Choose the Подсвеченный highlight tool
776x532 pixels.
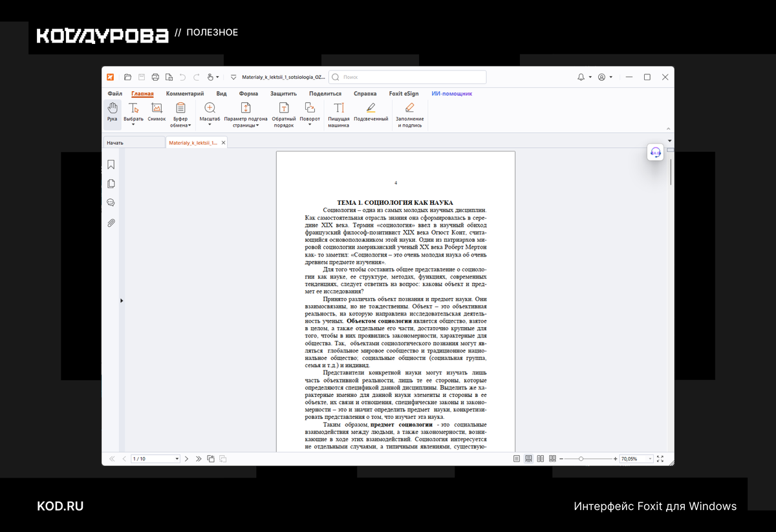pos(371,112)
